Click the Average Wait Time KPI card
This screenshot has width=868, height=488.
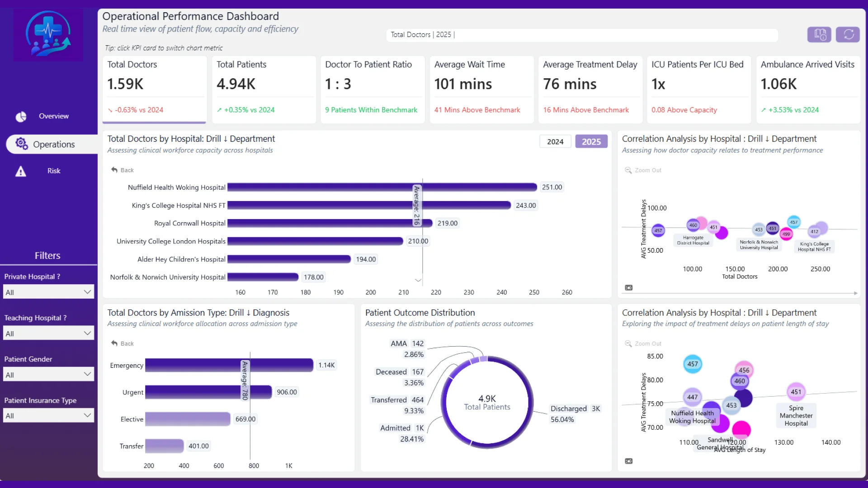(481, 89)
